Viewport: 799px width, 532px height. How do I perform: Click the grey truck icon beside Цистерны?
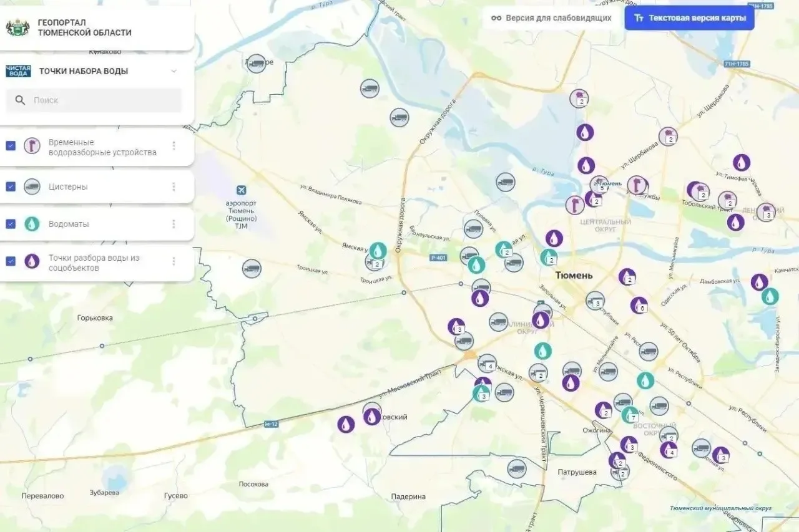click(x=32, y=186)
